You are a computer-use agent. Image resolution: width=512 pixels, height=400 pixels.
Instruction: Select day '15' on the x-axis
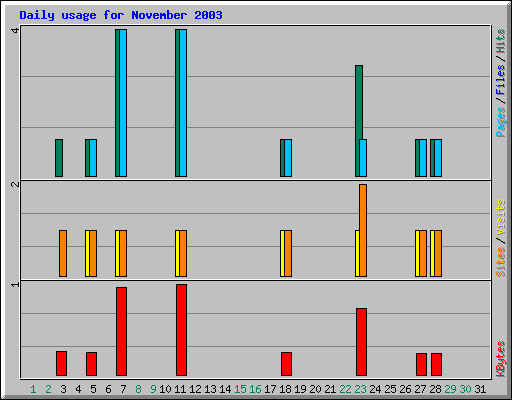tap(240, 389)
